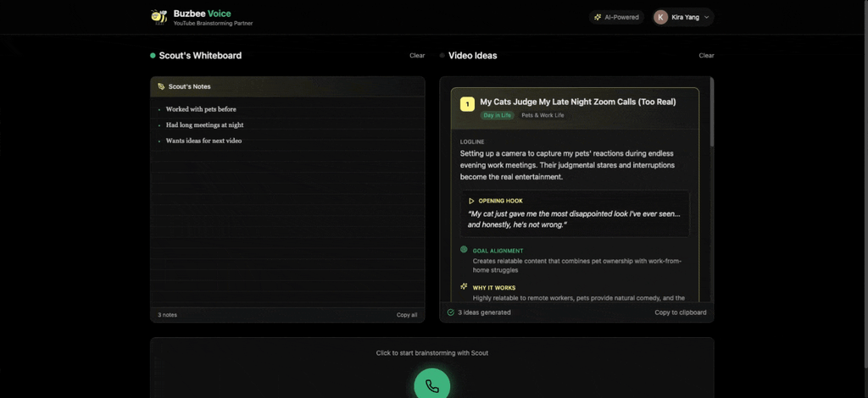Select the Pets & Work Life tag
Image resolution: width=868 pixels, height=398 pixels.
pyautogui.click(x=542, y=115)
